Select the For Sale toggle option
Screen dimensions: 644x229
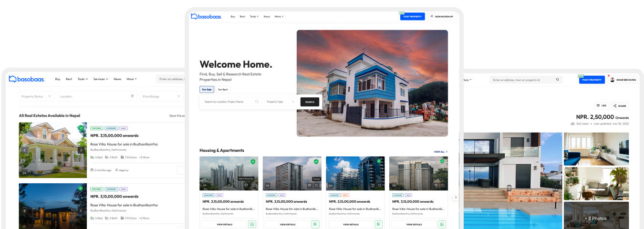pos(207,89)
